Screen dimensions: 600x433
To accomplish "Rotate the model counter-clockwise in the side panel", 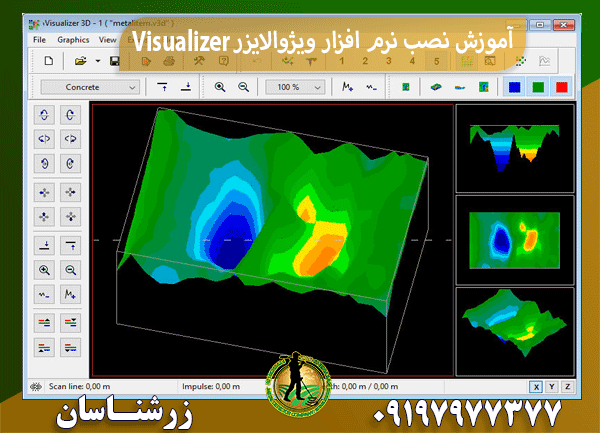I will tap(44, 164).
